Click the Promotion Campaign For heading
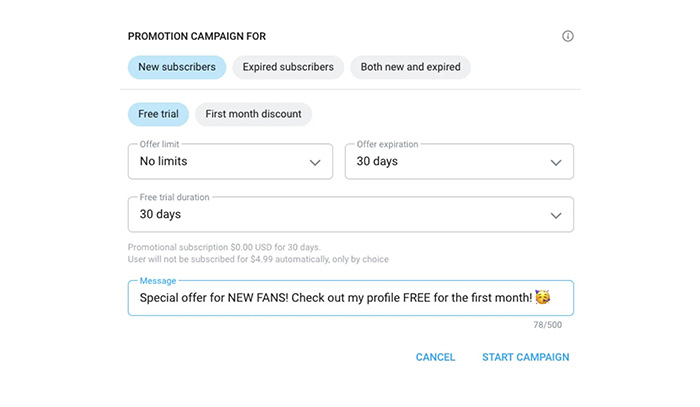This screenshot has width=700, height=407. [196, 37]
